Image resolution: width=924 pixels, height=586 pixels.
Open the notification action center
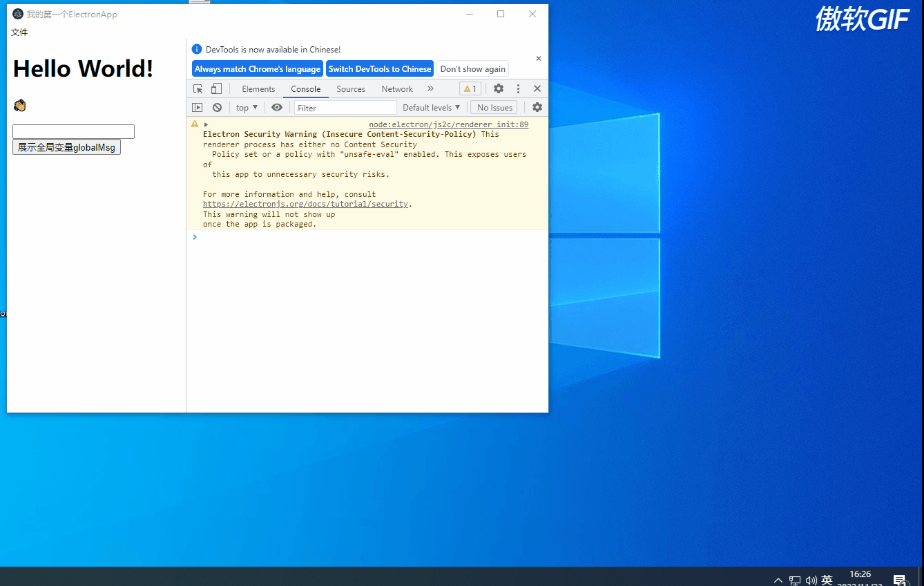tap(900, 580)
